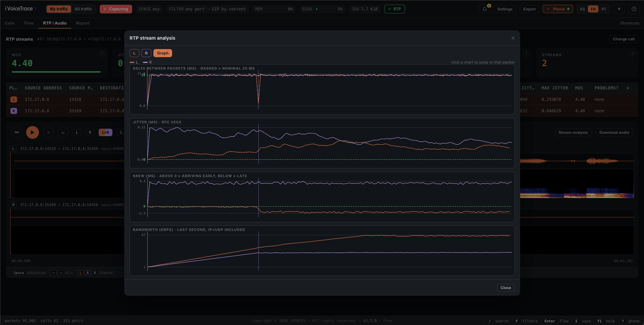Click the Close button in the dialog
Image resolution: width=644 pixels, height=325 pixels.
(506, 288)
